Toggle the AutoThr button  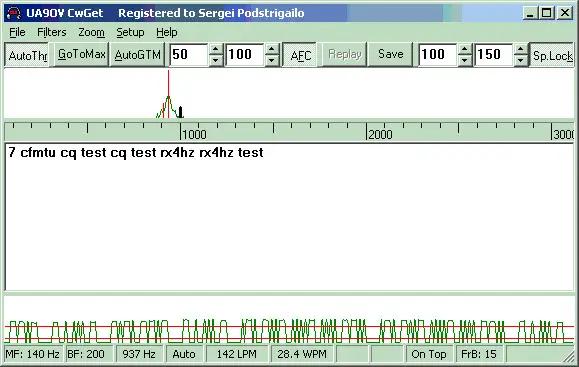(x=27, y=55)
